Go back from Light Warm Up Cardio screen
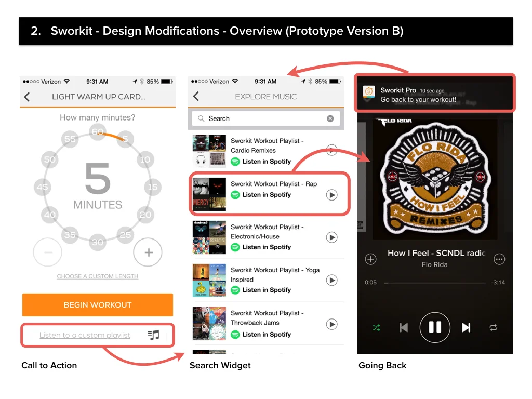The image size is (532, 399). (x=27, y=97)
